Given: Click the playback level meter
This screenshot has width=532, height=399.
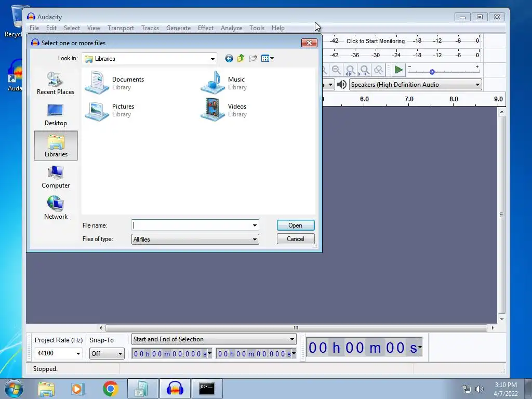Looking at the screenshot, I should [x=403, y=55].
